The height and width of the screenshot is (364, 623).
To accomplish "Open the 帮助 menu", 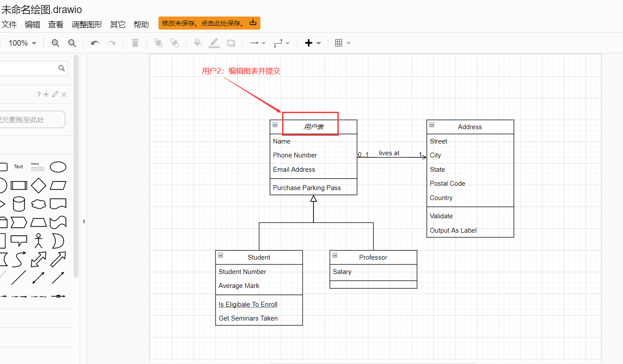I will coord(141,25).
